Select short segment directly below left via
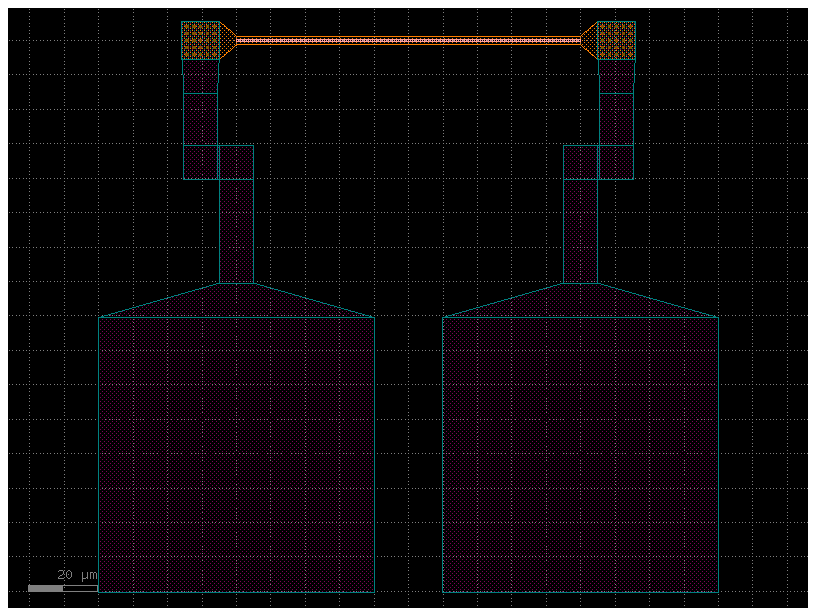 click(200, 76)
